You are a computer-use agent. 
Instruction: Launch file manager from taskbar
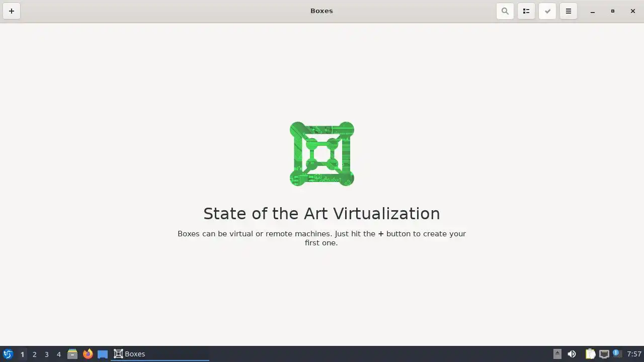point(72,354)
